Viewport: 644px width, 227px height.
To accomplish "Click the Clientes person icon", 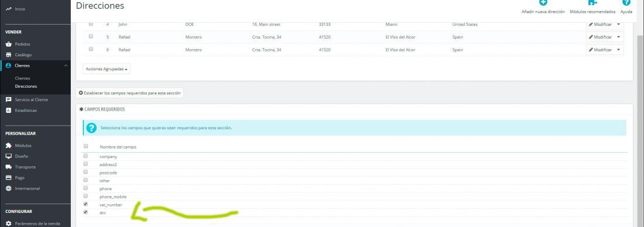I will pyautogui.click(x=9, y=66).
